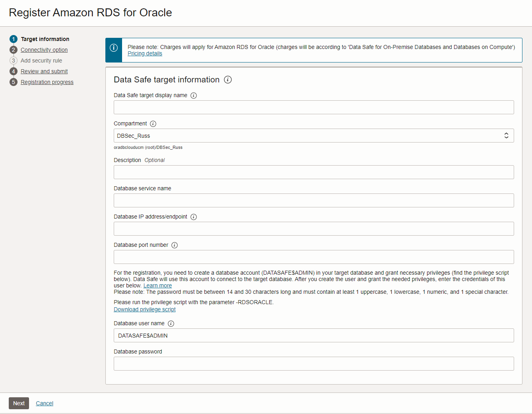This screenshot has height=414, width=532.
Task: Open the Registration progress step
Action: click(47, 82)
